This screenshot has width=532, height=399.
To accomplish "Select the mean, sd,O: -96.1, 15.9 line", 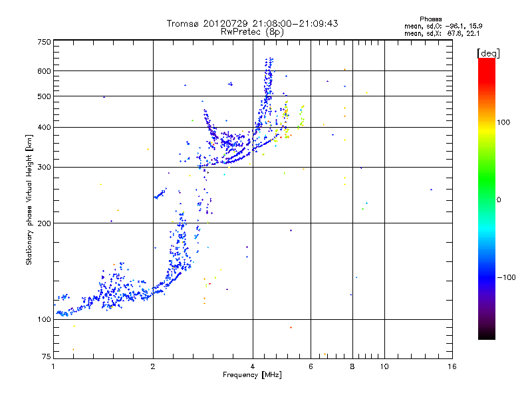I will [x=443, y=26].
